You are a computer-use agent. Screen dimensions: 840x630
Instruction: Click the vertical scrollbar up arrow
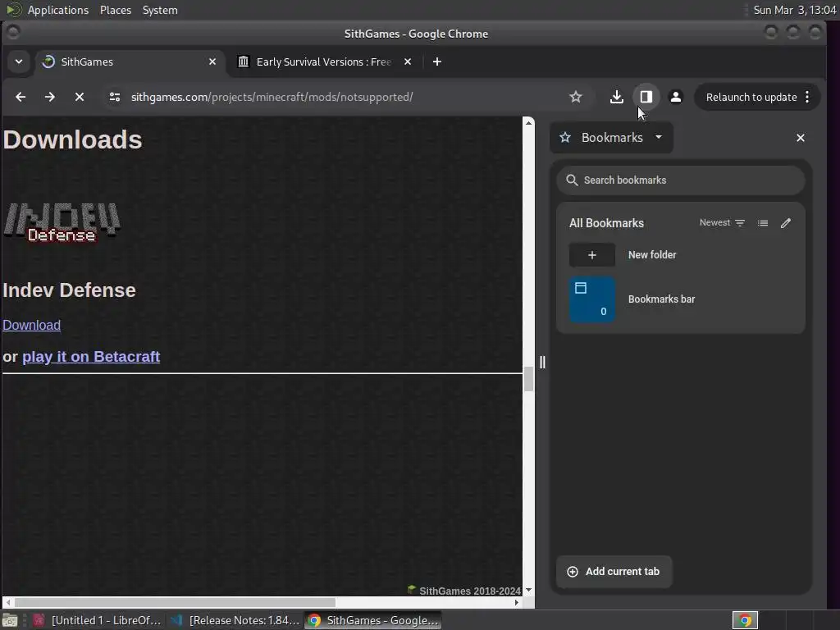pyautogui.click(x=528, y=123)
